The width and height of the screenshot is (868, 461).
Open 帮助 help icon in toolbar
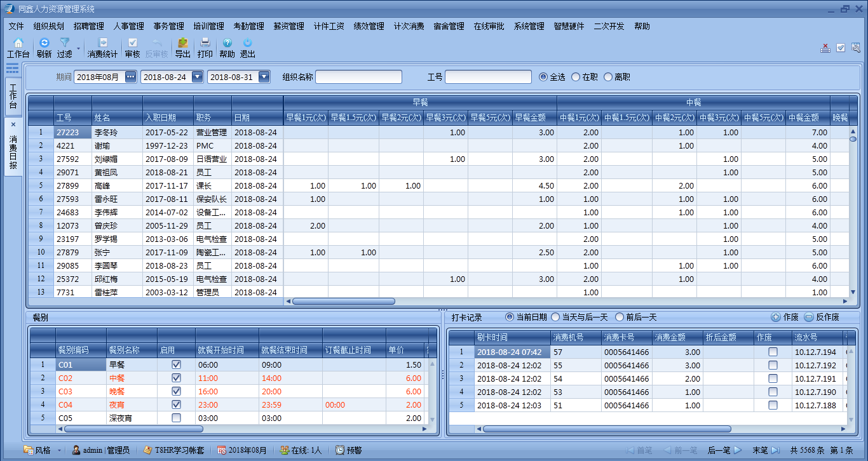pos(227,43)
